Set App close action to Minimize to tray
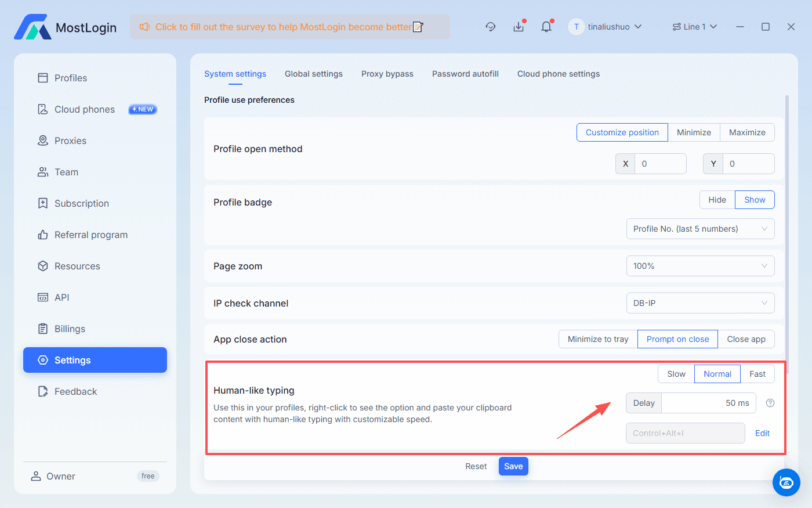This screenshot has width=812, height=508. coord(597,338)
